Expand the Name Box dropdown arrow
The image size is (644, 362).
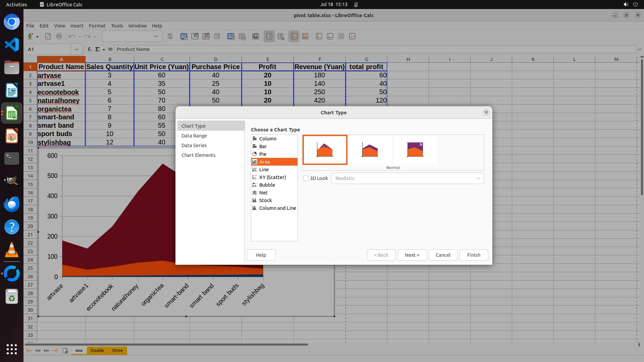[x=77, y=49]
